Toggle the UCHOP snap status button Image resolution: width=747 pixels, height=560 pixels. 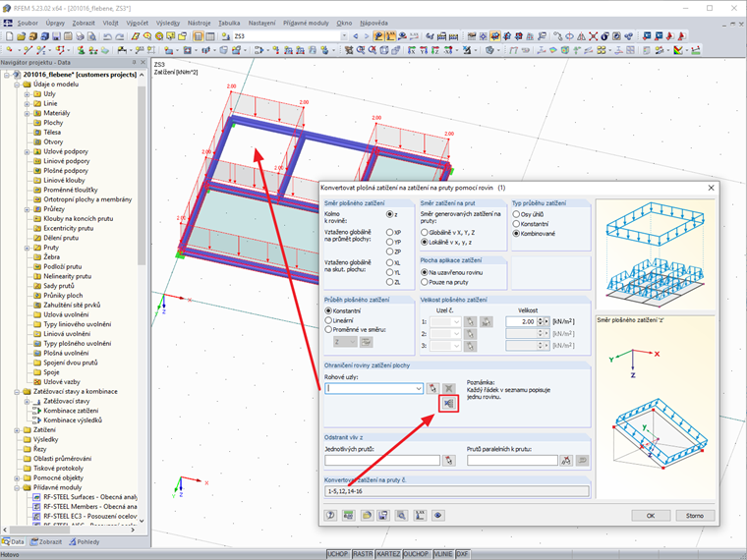tap(338, 554)
